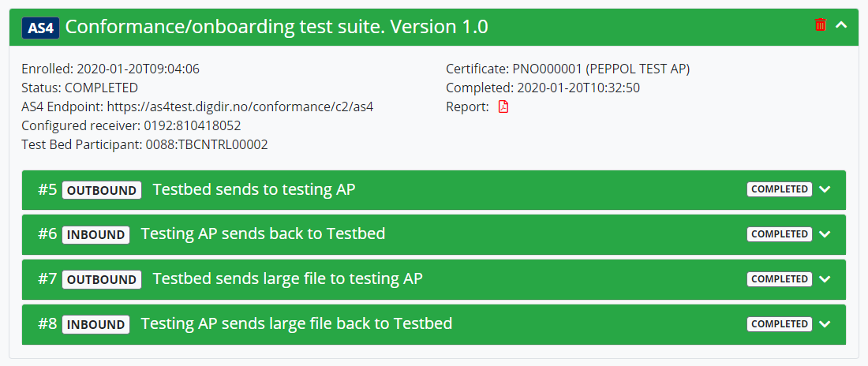This screenshot has width=868, height=366.
Task: Delete the conformance test suite via trash icon
Action: pyautogui.click(x=820, y=25)
